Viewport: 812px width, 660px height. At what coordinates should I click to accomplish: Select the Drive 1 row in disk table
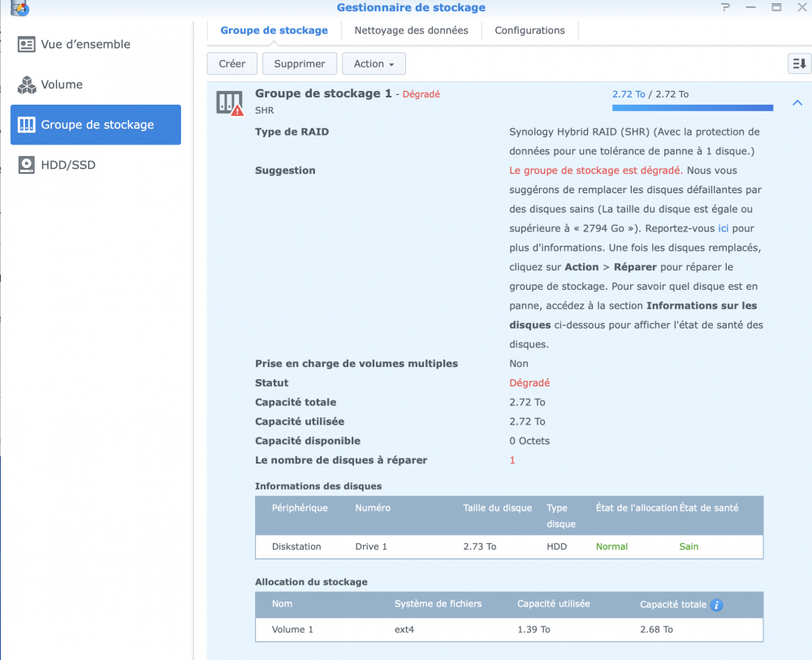pyautogui.click(x=509, y=546)
